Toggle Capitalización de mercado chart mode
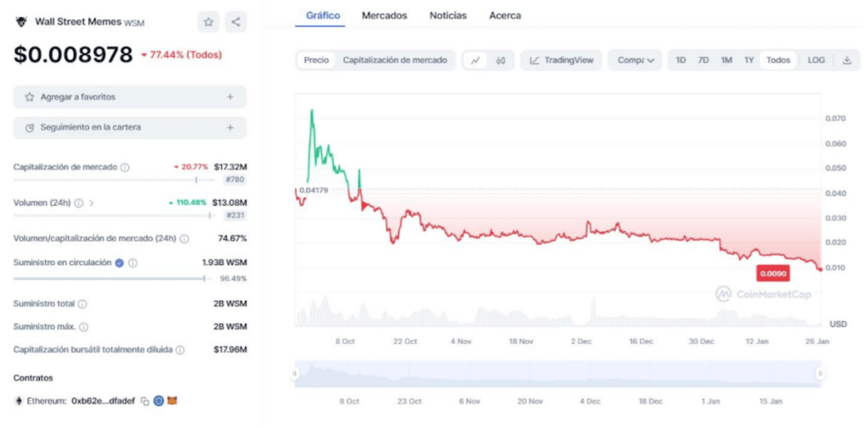The width and height of the screenshot is (868, 428). coord(395,60)
